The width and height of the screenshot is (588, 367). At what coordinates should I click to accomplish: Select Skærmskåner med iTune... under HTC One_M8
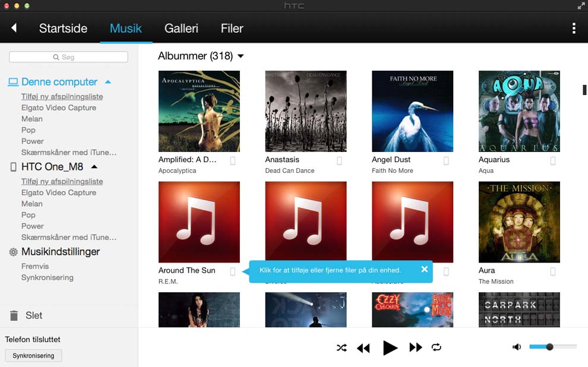(x=69, y=238)
